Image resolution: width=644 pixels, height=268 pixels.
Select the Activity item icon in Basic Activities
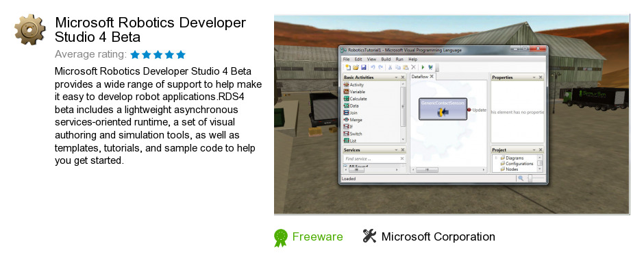[346, 85]
